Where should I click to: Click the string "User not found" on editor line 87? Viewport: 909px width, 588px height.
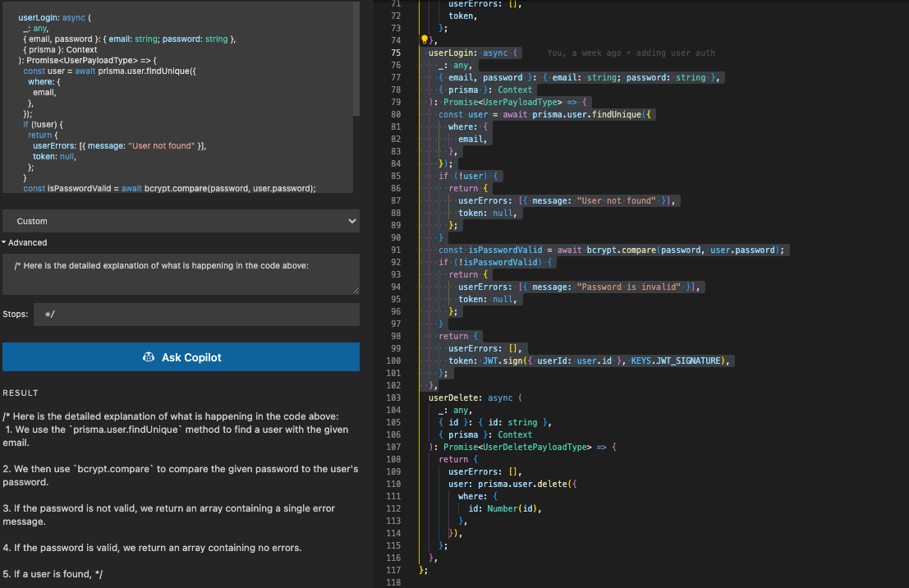(x=616, y=200)
